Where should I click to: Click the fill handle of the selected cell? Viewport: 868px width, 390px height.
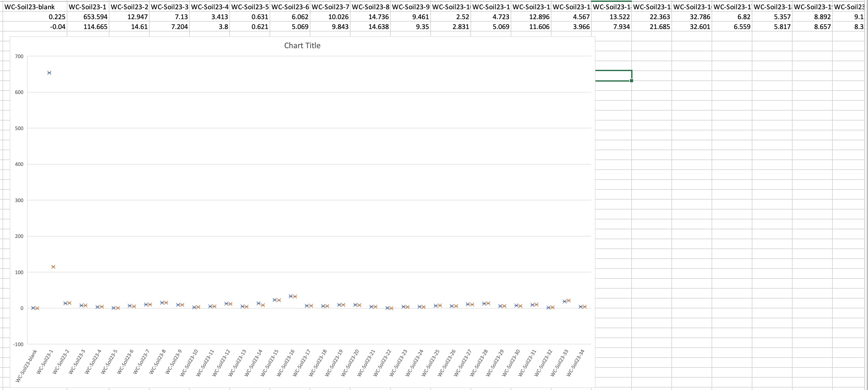tap(631, 81)
